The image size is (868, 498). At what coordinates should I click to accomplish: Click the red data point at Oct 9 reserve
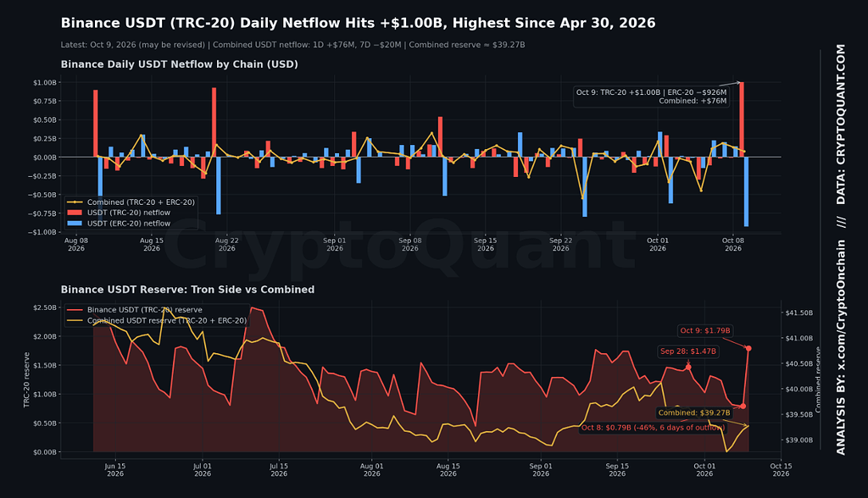click(x=748, y=348)
